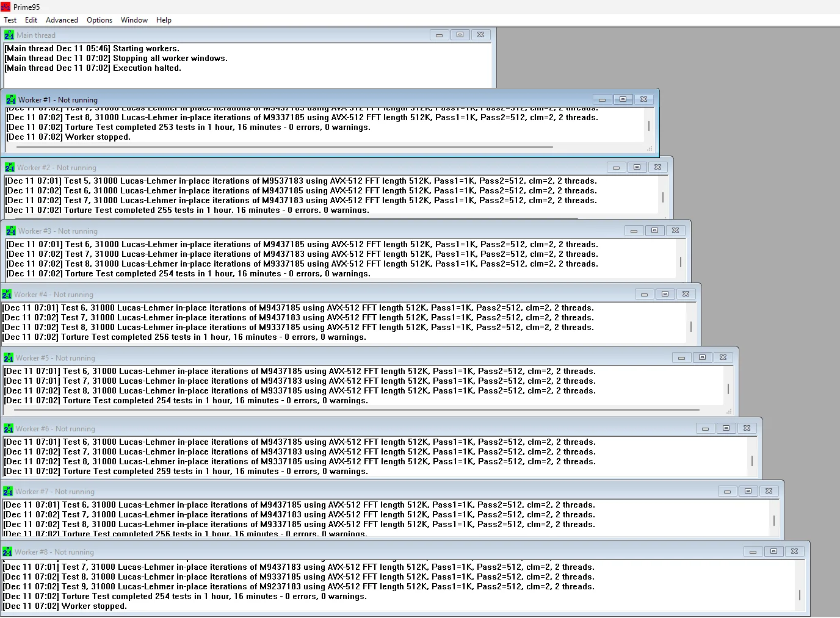Minimize the Worker #5 window

tap(681, 358)
